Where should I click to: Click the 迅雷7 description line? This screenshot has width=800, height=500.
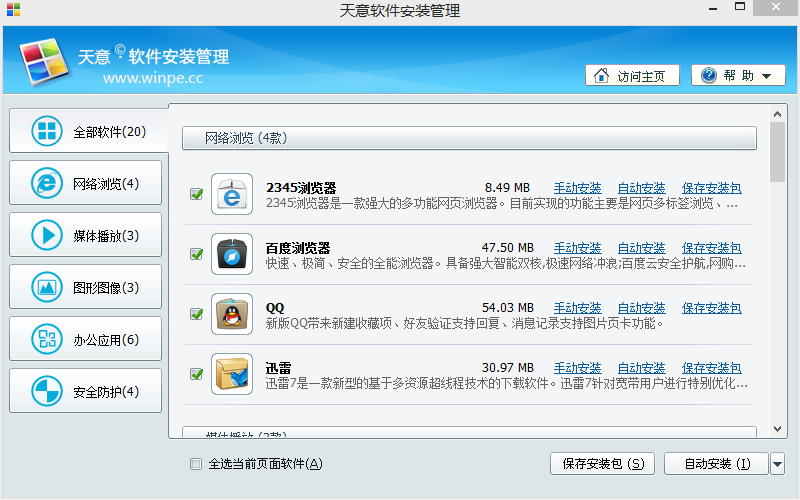pos(507,383)
